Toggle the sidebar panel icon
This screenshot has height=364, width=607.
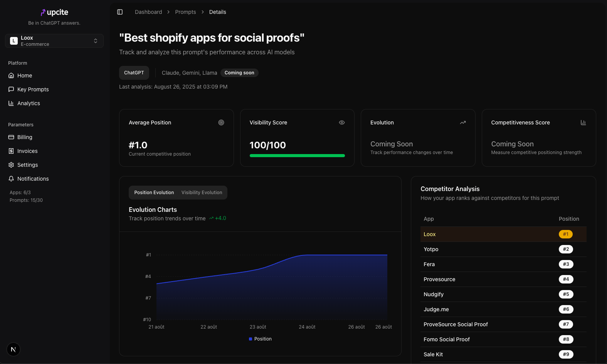click(120, 12)
